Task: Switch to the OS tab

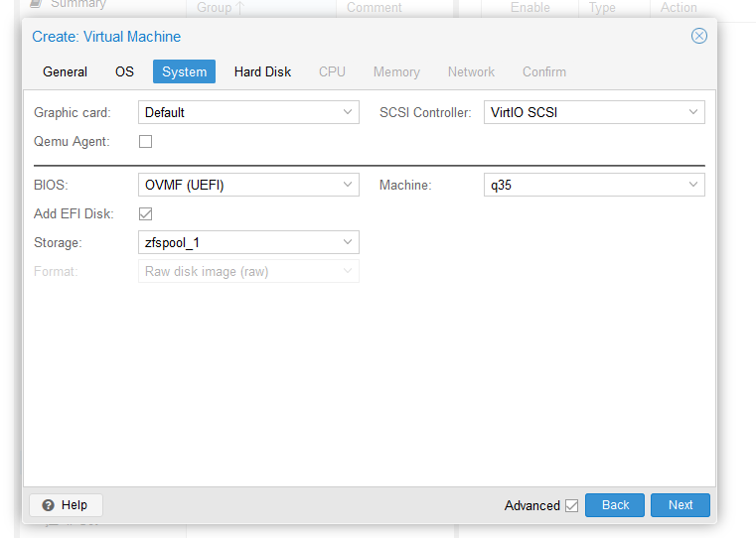Action: pos(124,71)
